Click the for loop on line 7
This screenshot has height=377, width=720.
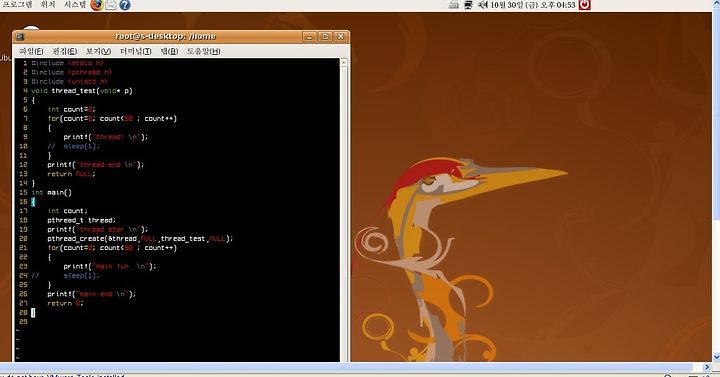click(112, 118)
